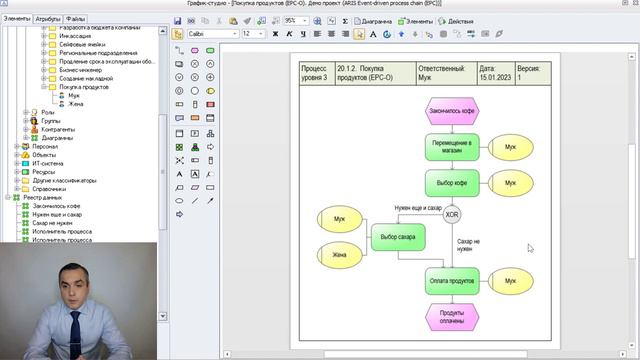Select the org-chart hierarchy icon in palette
This screenshot has height=360, width=640.
click(x=210, y=133)
